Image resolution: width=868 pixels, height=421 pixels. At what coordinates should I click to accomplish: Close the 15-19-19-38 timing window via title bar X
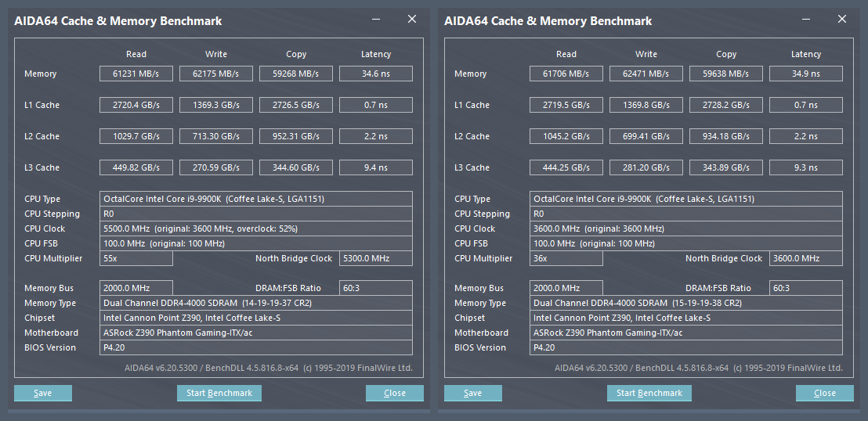pyautogui.click(x=842, y=20)
